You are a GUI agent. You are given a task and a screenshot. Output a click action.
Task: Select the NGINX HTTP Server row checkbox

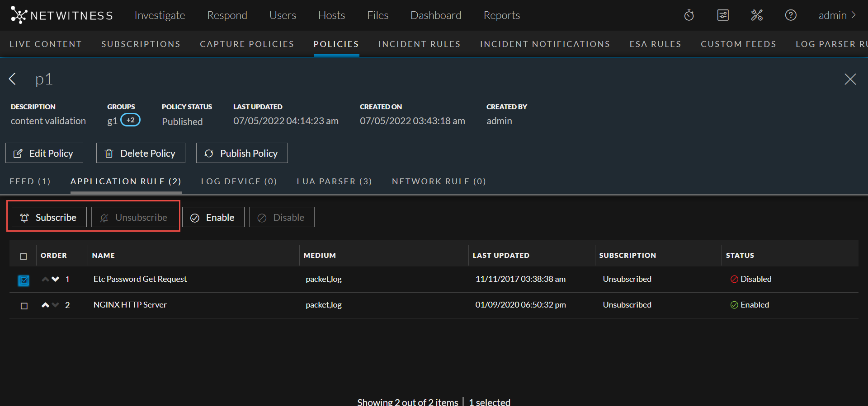[x=24, y=306]
